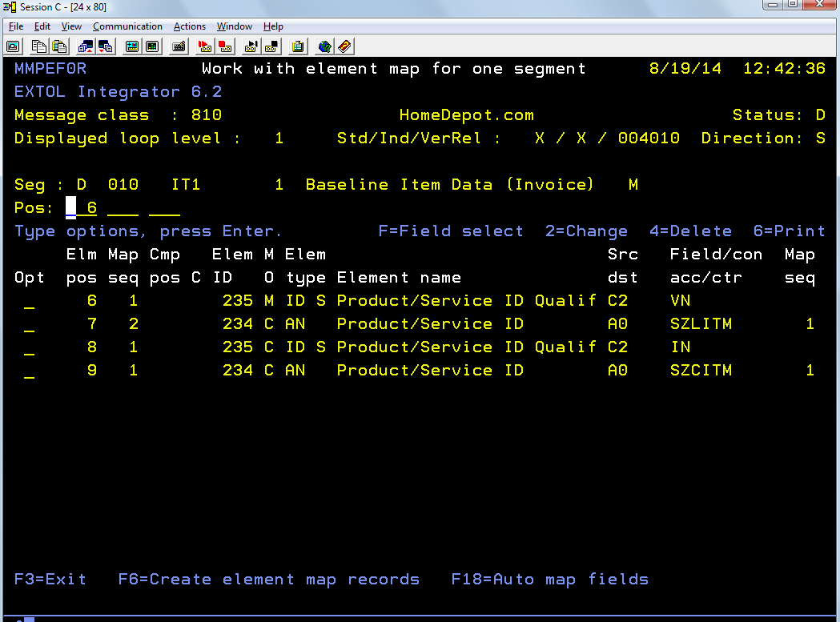Screen dimensions: 840x622
Task: Click the 2=Change option hint
Action: (x=587, y=231)
